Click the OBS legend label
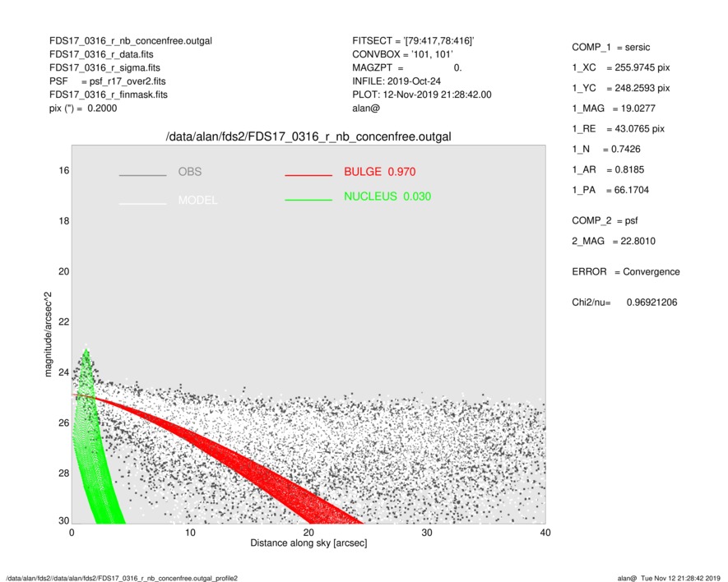The width and height of the screenshot is (728, 582). pyautogui.click(x=190, y=172)
